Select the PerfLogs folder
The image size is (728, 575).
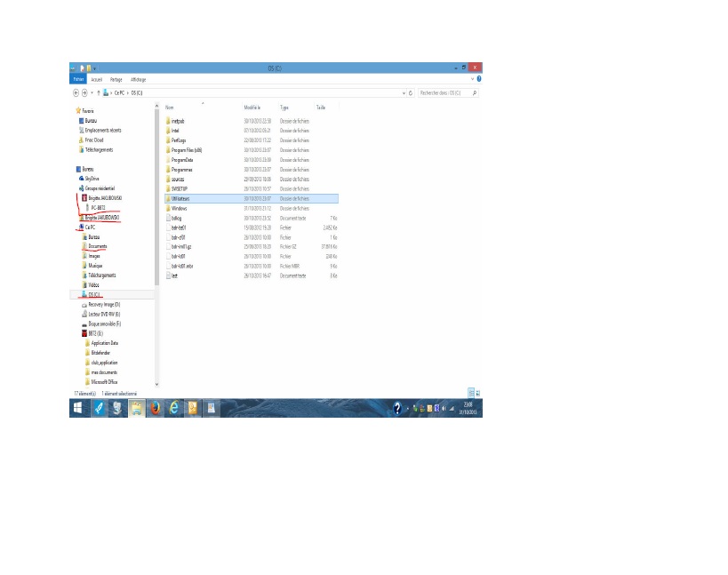(x=179, y=140)
